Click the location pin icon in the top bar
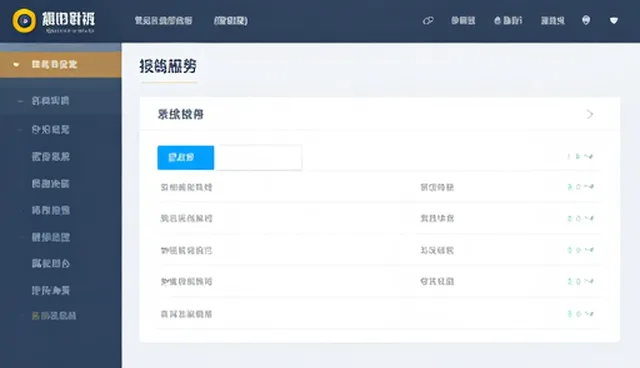This screenshot has height=368, width=640. click(586, 20)
